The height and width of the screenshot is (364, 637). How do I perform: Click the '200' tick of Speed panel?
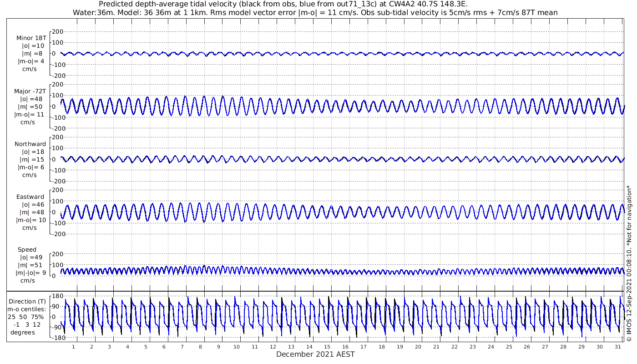pyautogui.click(x=57, y=254)
